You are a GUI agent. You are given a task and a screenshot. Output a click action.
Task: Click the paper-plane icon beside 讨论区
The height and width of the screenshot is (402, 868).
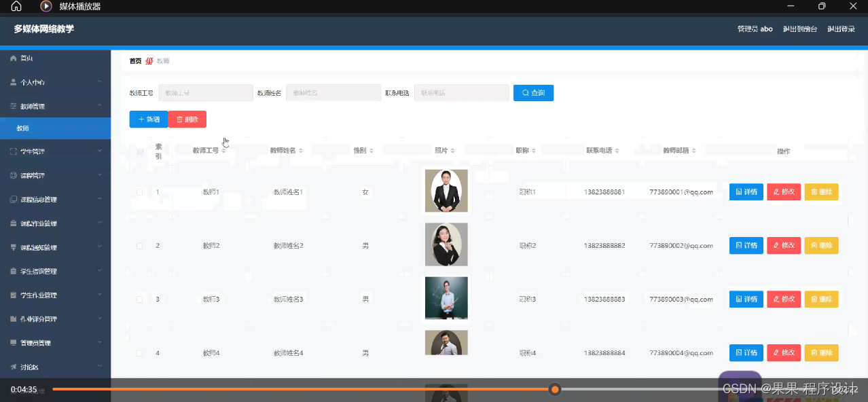pyautogui.click(x=14, y=367)
